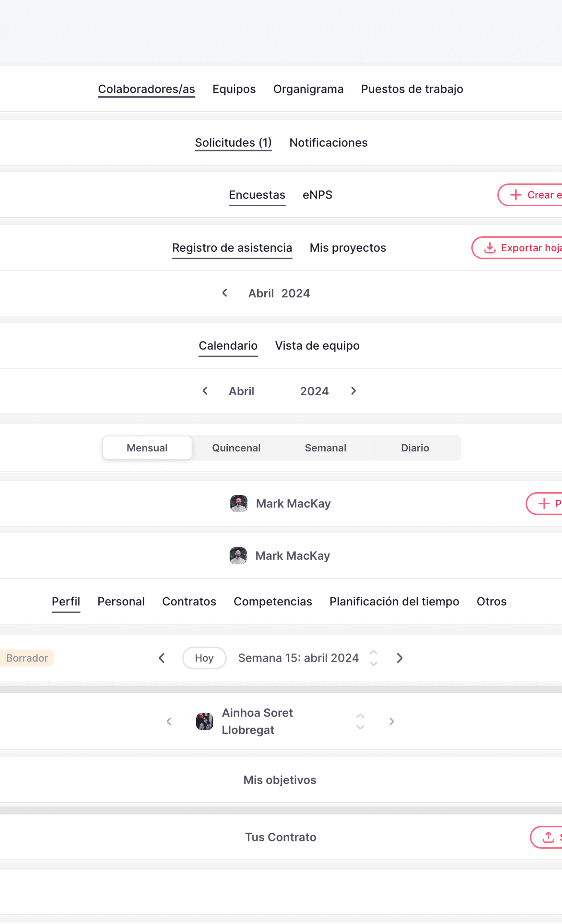Image resolution: width=562 pixels, height=924 pixels.
Task: Click the Exportar hoja button
Action: coord(517,248)
